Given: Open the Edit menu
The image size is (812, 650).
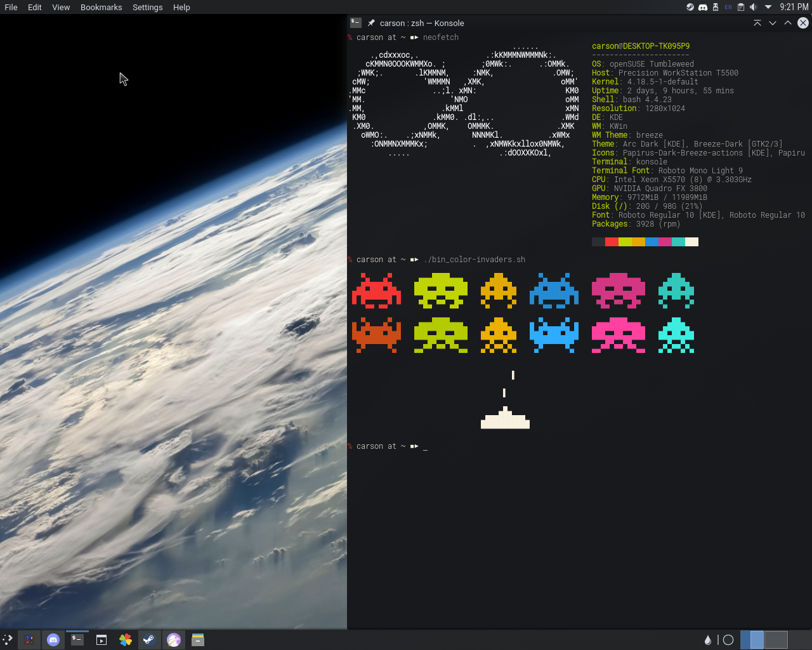Looking at the screenshot, I should (x=35, y=7).
